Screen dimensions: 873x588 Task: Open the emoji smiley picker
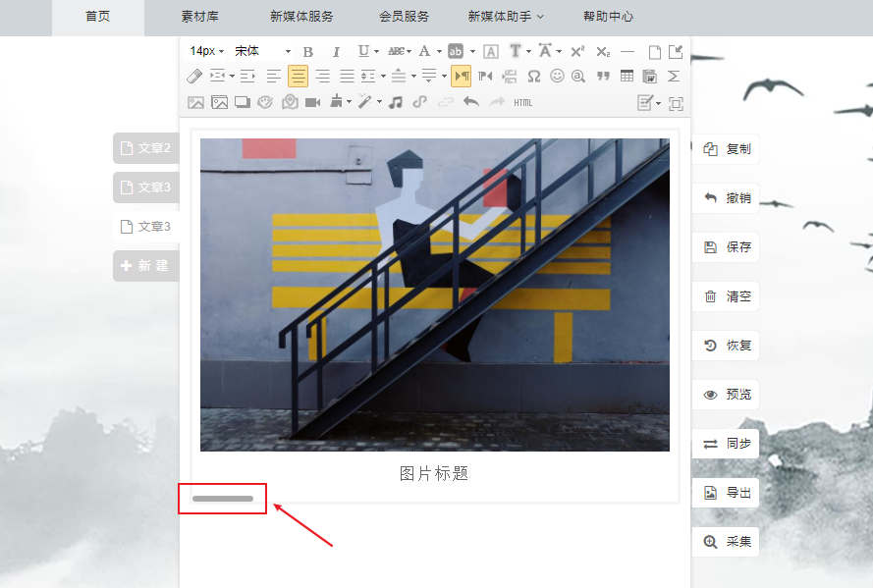[x=557, y=76]
